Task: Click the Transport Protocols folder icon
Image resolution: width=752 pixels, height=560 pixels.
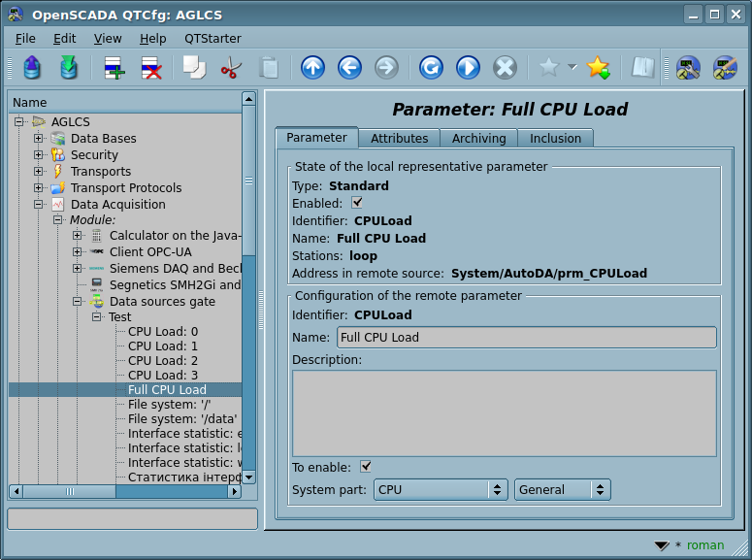Action: click(x=57, y=187)
